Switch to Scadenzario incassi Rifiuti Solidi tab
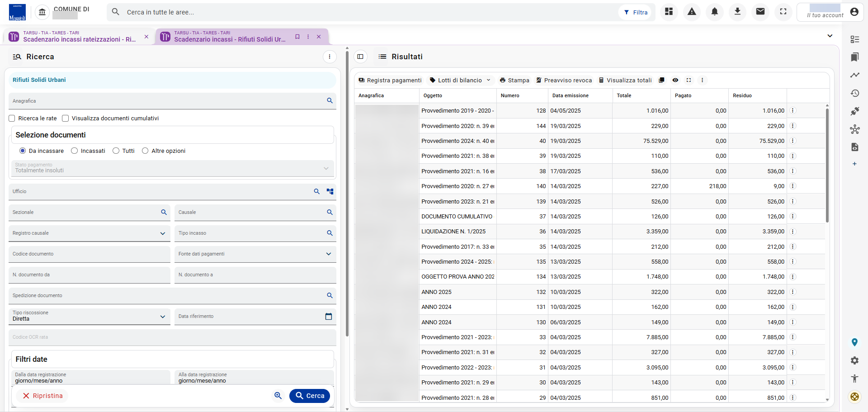868x412 pixels. pyautogui.click(x=230, y=37)
